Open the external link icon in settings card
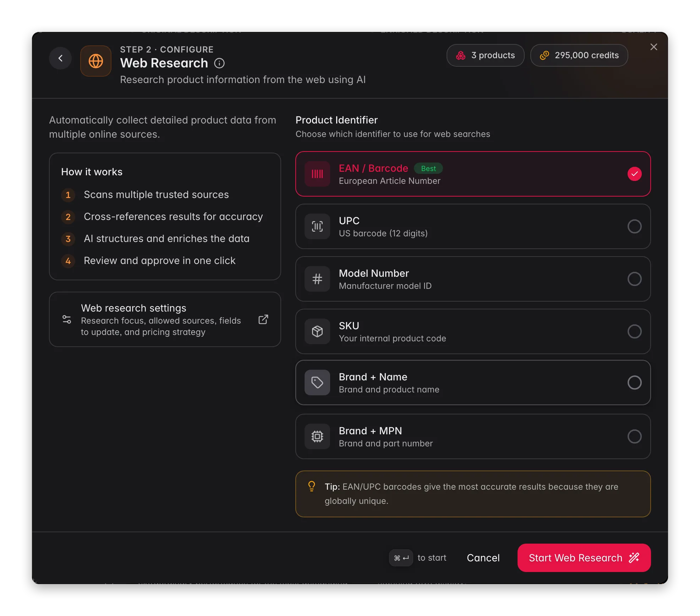700x616 pixels. (x=263, y=319)
